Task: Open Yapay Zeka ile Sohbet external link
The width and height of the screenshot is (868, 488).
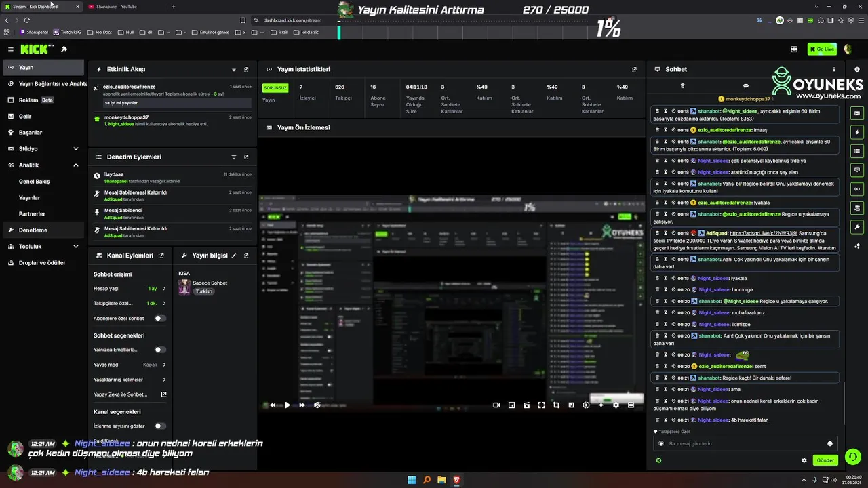Action: click(163, 394)
